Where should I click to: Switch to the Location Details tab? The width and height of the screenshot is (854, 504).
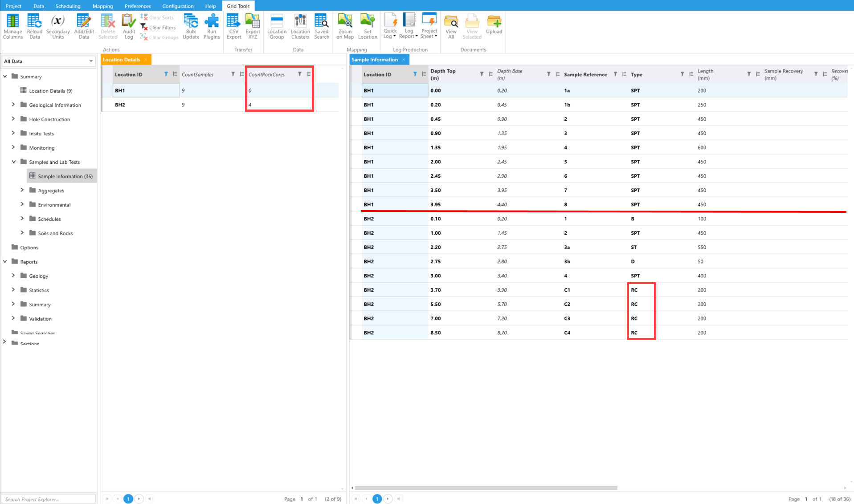pos(122,60)
